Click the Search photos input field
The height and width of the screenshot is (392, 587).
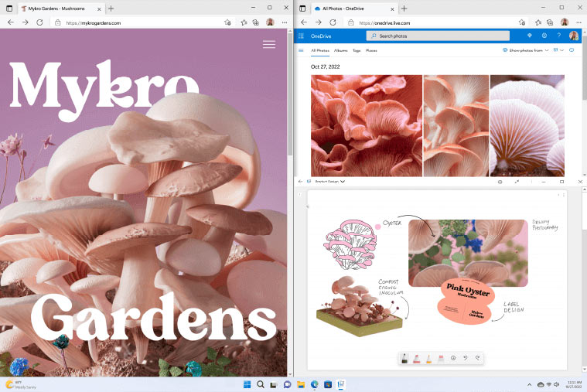pyautogui.click(x=439, y=36)
